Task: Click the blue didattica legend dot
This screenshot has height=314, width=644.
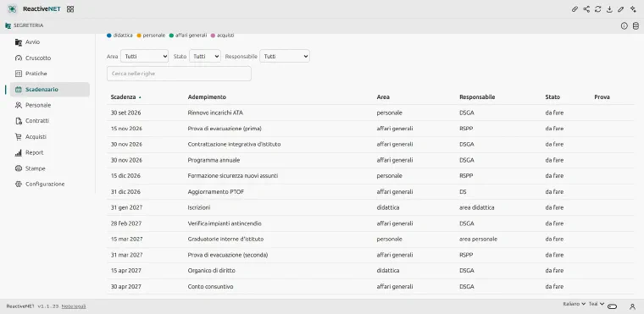Action: (108, 36)
